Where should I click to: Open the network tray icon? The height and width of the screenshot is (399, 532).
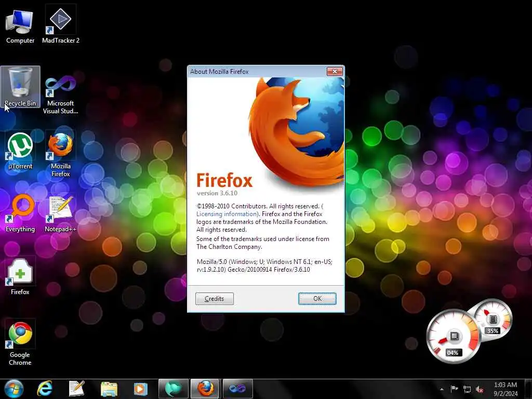tap(467, 389)
